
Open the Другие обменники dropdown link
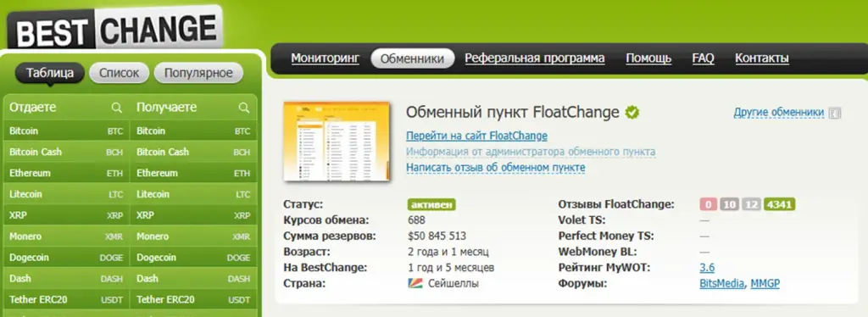click(x=779, y=113)
